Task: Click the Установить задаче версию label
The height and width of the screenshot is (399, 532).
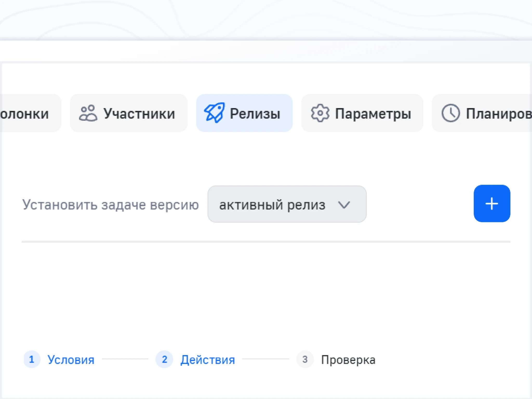Action: coord(110,205)
